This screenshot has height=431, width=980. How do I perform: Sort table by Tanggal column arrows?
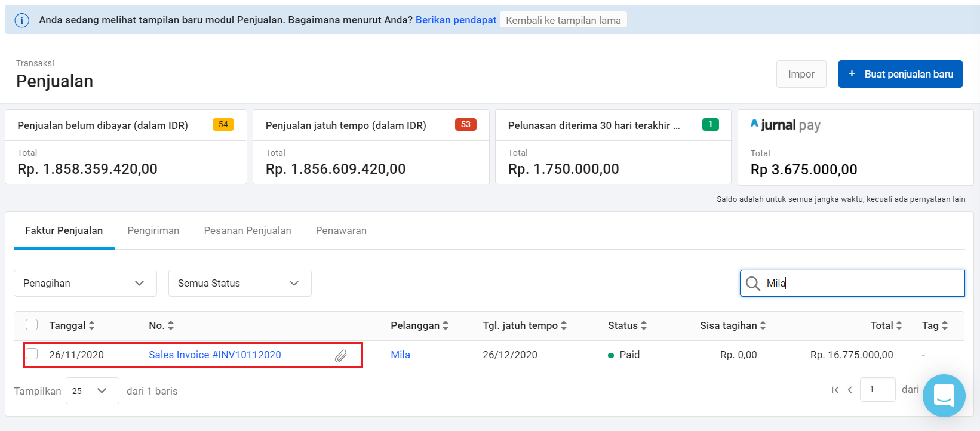click(x=91, y=325)
